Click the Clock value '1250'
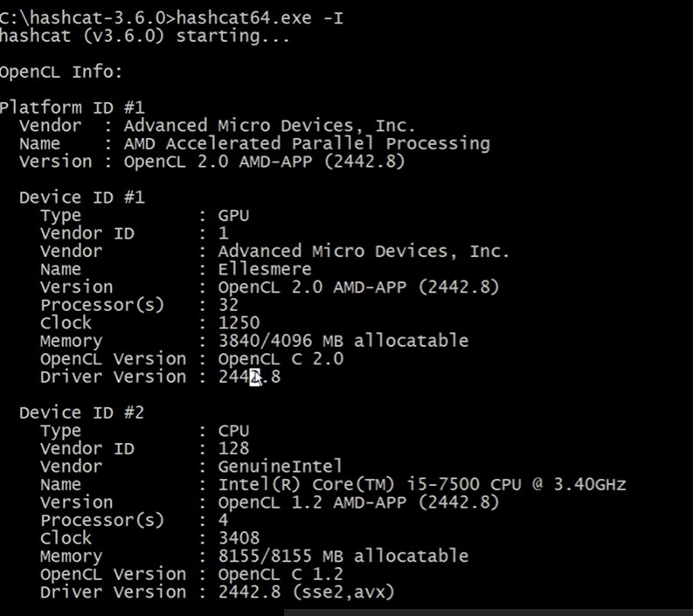The width and height of the screenshot is (693, 616). [x=239, y=322]
